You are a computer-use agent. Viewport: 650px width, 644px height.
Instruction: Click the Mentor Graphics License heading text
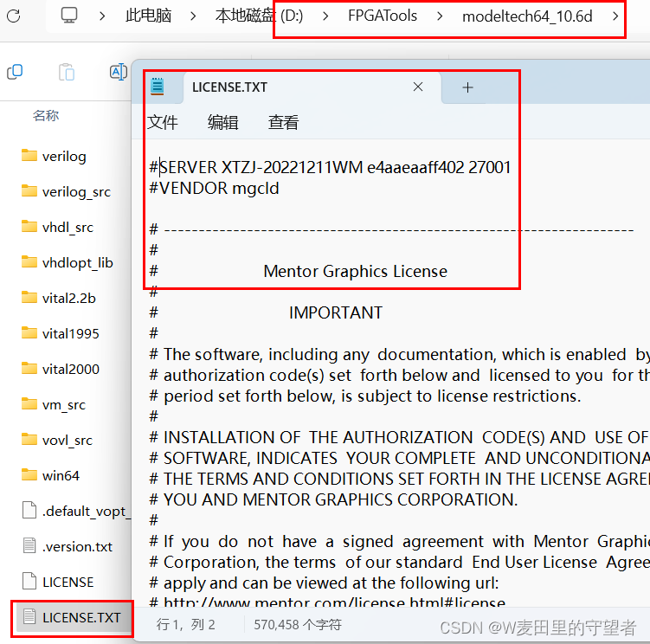point(355,271)
